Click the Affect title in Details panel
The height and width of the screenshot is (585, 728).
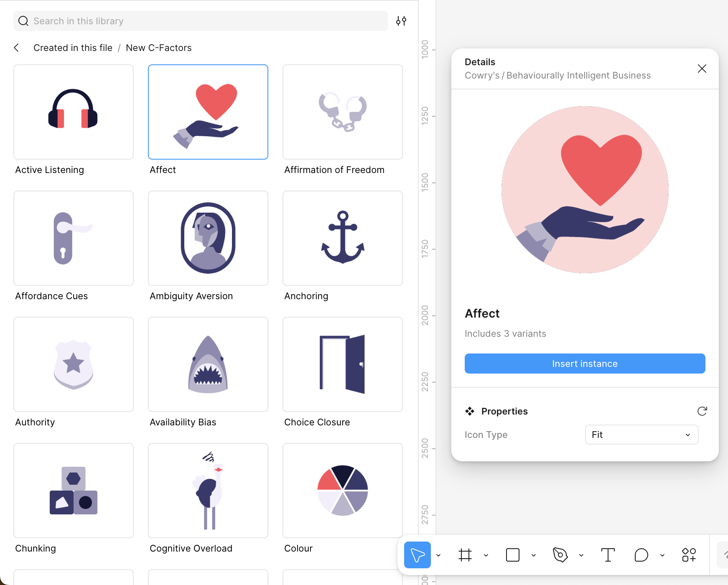click(x=482, y=313)
